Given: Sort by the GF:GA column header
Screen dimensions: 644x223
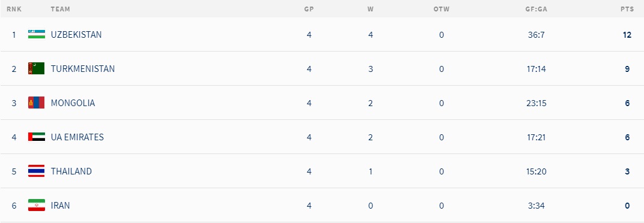Looking at the screenshot, I should pyautogui.click(x=537, y=9).
